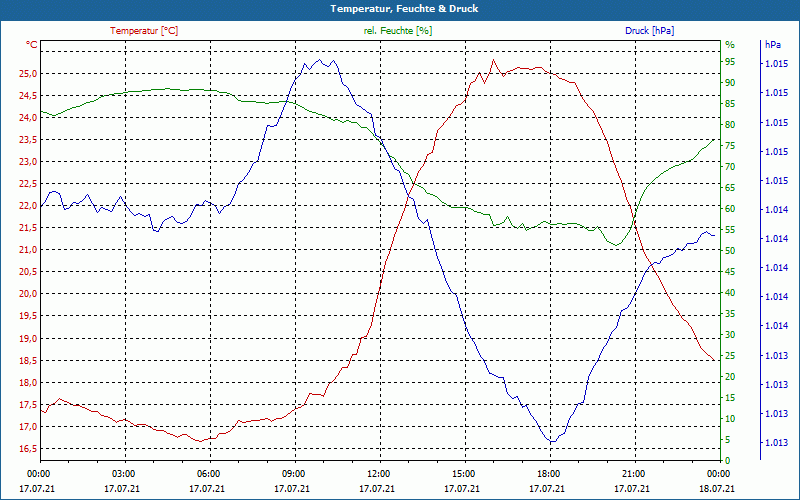This screenshot has width=800, height=500.
Task: Click the °C unit above temperature axis
Action: pos(32,45)
